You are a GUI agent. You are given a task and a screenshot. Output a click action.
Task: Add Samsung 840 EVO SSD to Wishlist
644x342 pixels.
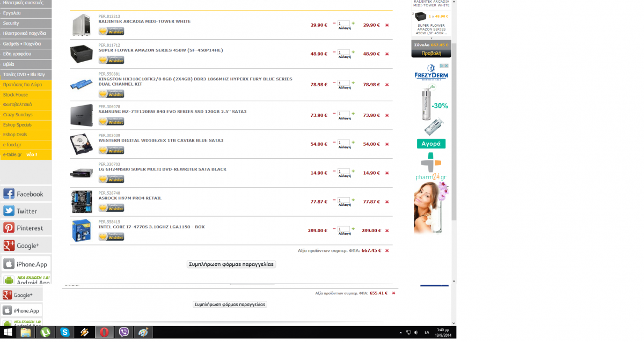click(x=111, y=122)
